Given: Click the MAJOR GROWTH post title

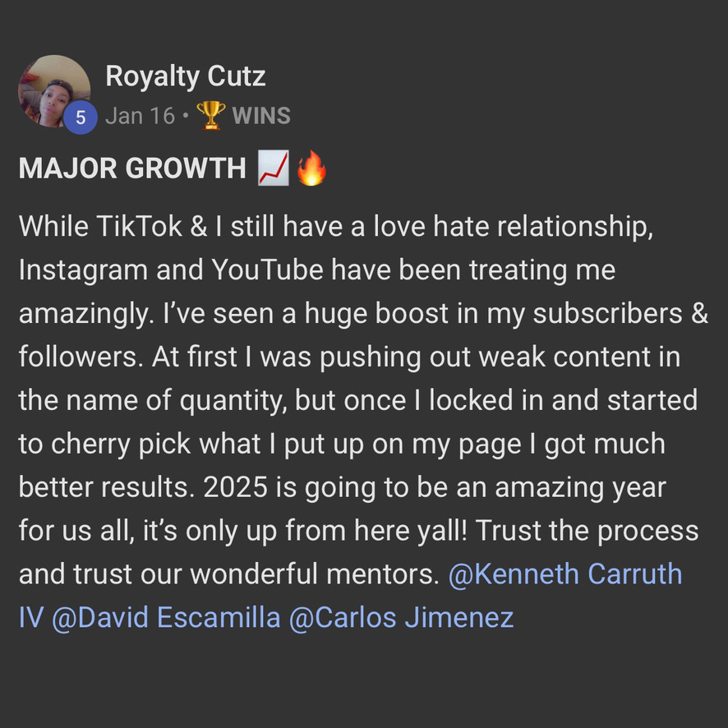Looking at the screenshot, I should click(x=132, y=168).
